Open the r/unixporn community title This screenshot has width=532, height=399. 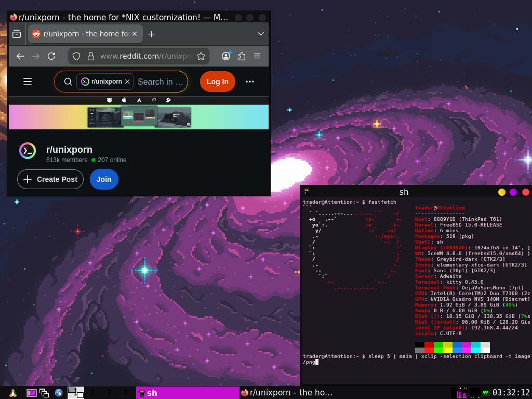(x=69, y=150)
